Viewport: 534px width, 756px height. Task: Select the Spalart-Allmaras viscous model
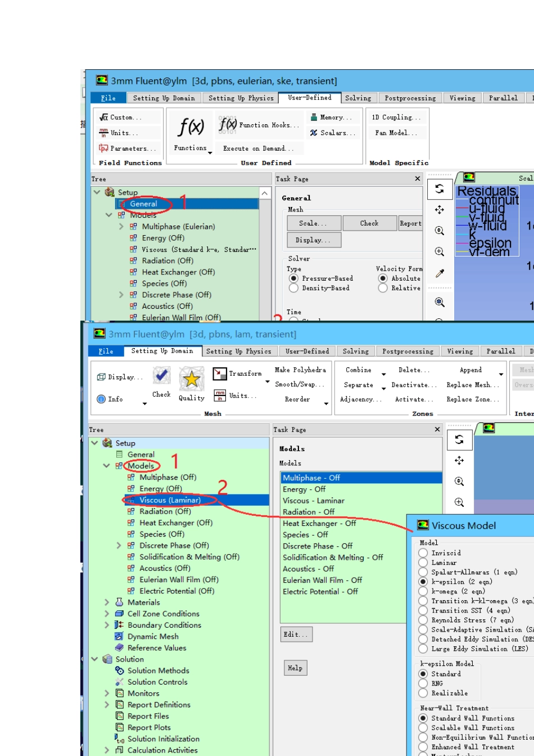(423, 572)
